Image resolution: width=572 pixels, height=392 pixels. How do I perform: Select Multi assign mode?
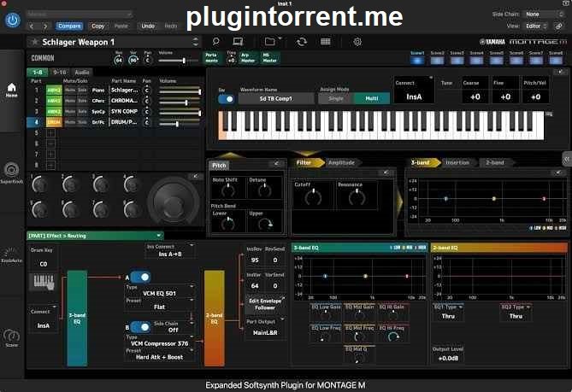pos(372,98)
